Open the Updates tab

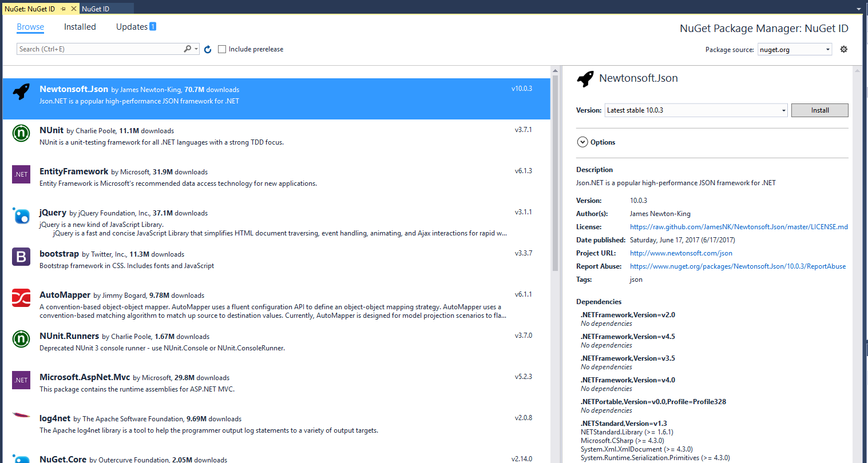131,27
